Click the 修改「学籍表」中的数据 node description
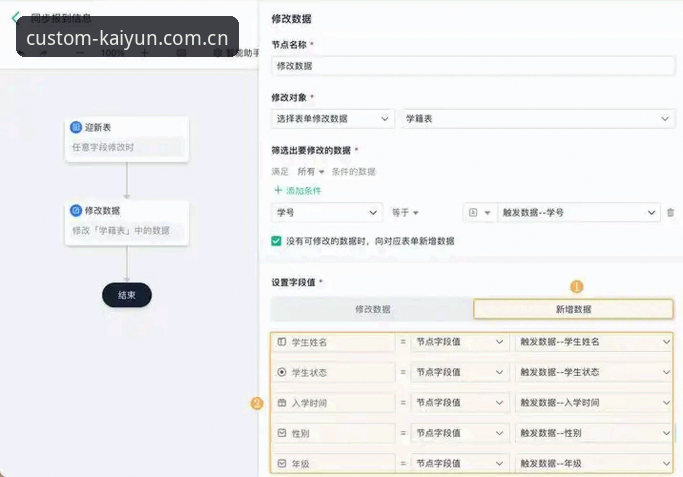Viewport: 683px width, 477px height. click(121, 230)
